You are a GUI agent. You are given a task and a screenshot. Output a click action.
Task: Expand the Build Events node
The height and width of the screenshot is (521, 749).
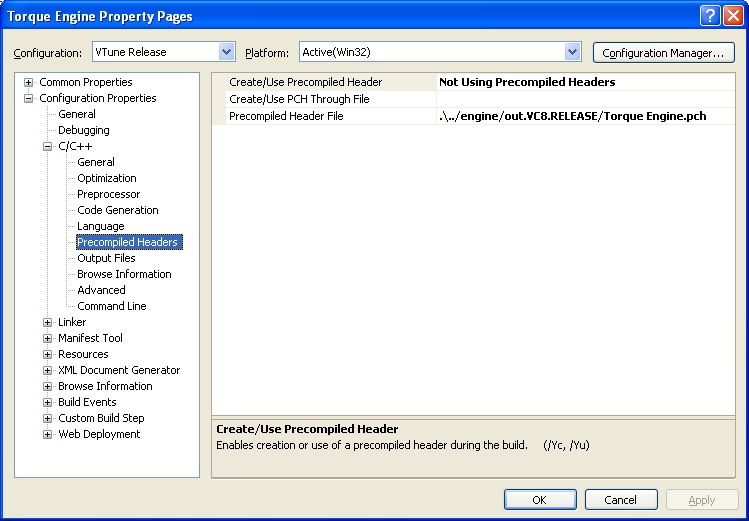[48, 402]
